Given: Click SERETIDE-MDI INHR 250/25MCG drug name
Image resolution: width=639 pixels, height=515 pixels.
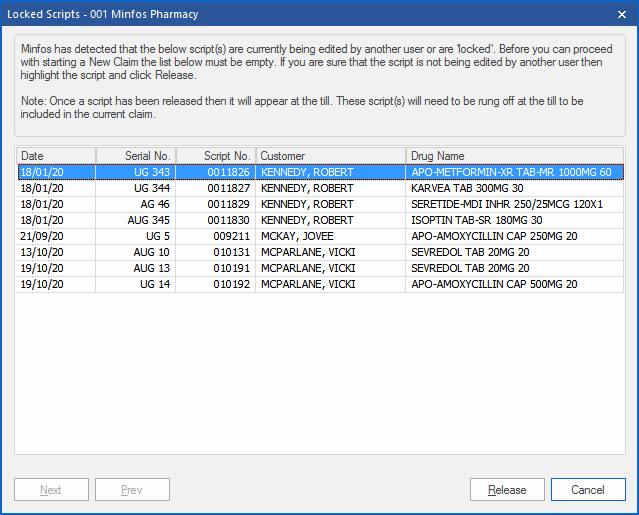Looking at the screenshot, I should pos(507,204).
